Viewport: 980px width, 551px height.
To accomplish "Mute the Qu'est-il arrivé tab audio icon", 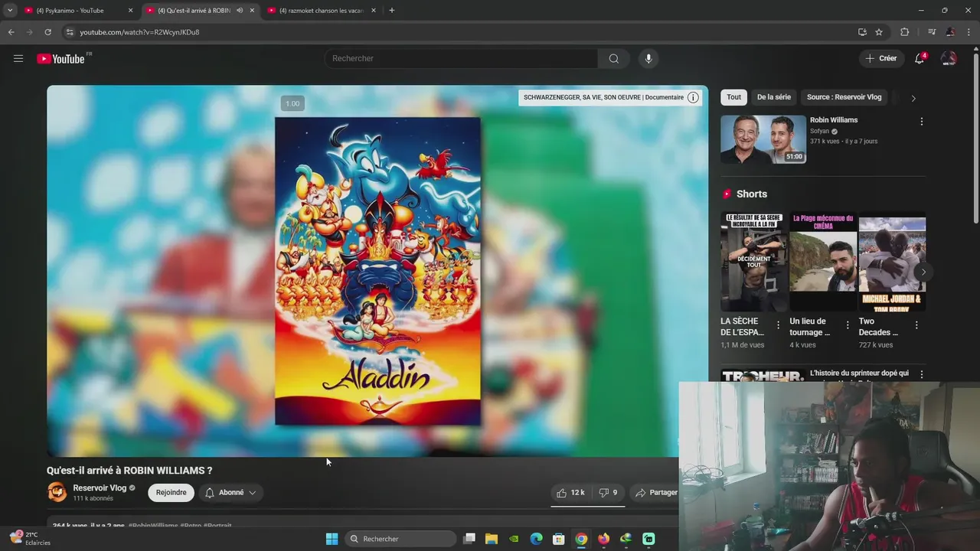I will (x=240, y=11).
